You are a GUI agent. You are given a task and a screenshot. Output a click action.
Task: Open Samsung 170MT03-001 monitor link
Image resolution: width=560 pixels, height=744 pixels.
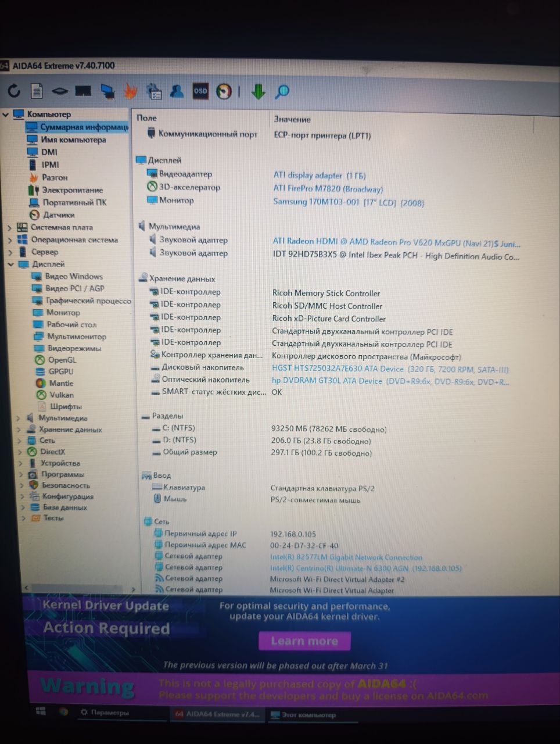point(349,202)
